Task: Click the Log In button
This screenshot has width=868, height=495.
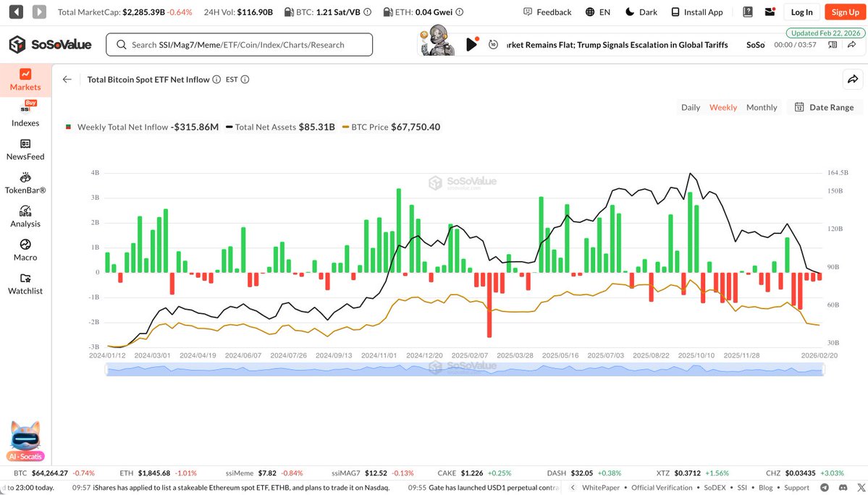Action: tap(801, 12)
